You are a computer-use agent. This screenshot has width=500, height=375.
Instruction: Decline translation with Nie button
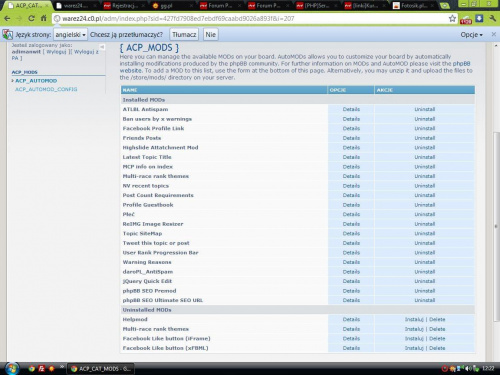tap(210, 34)
